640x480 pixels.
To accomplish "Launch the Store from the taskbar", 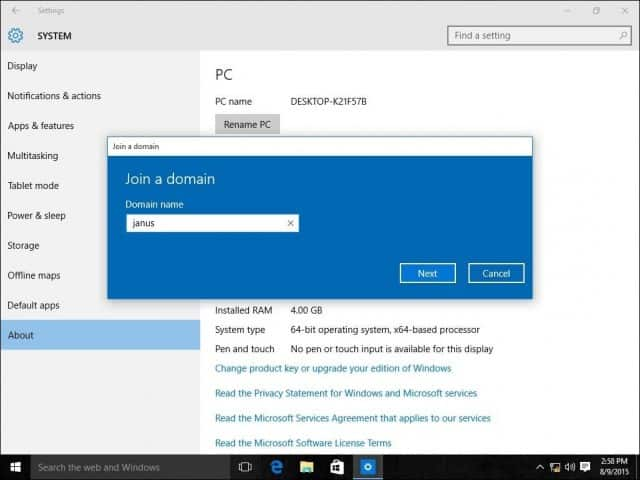I will pos(337,467).
